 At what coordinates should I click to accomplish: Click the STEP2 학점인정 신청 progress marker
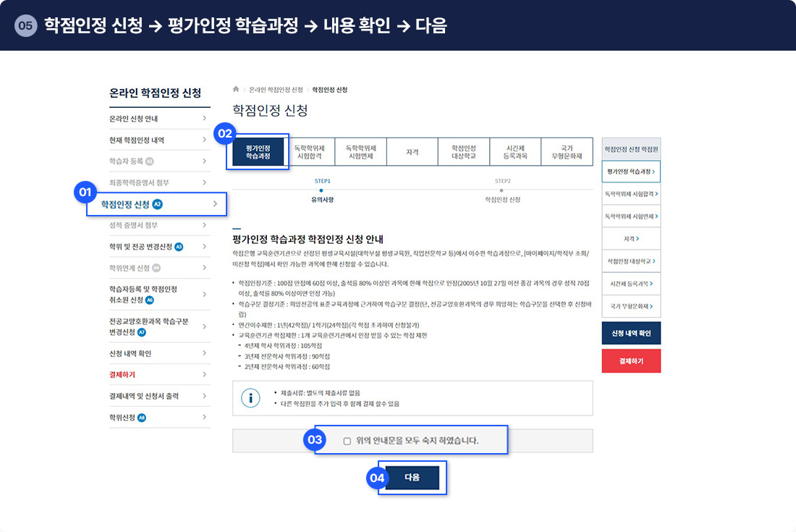(x=502, y=191)
